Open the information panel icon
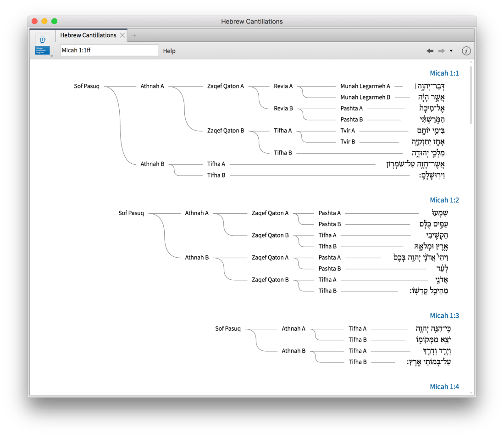Image resolution: width=504 pixels, height=437 pixels. click(466, 51)
